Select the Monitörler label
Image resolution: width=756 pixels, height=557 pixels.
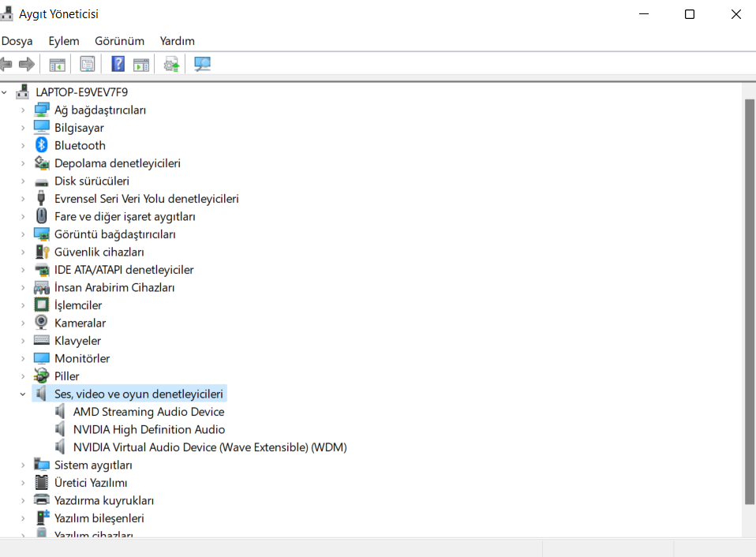82,358
